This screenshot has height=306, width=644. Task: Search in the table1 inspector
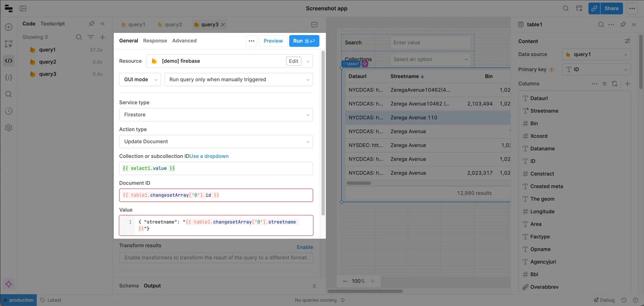tap(601, 24)
